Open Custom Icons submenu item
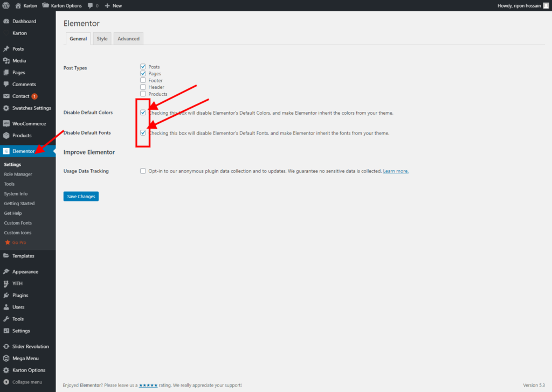The image size is (552, 392). (18, 233)
